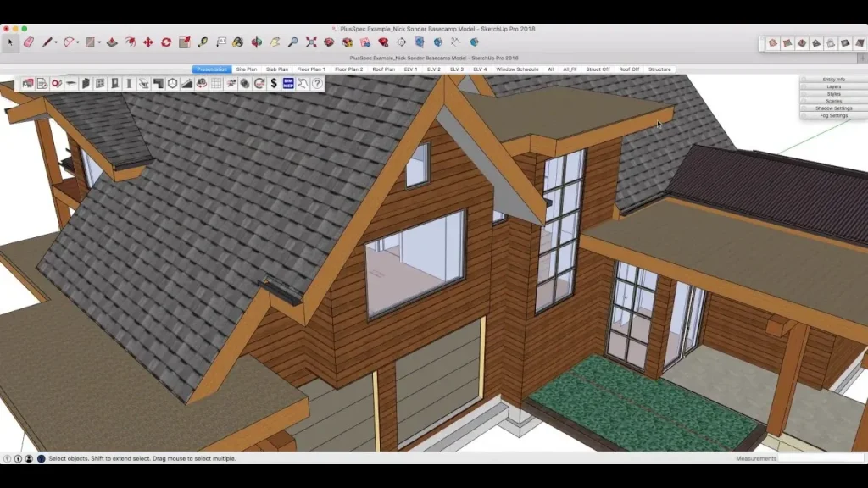Click the PlusSpec dollar sign estimate icon
The image size is (868, 488).
(x=274, y=84)
